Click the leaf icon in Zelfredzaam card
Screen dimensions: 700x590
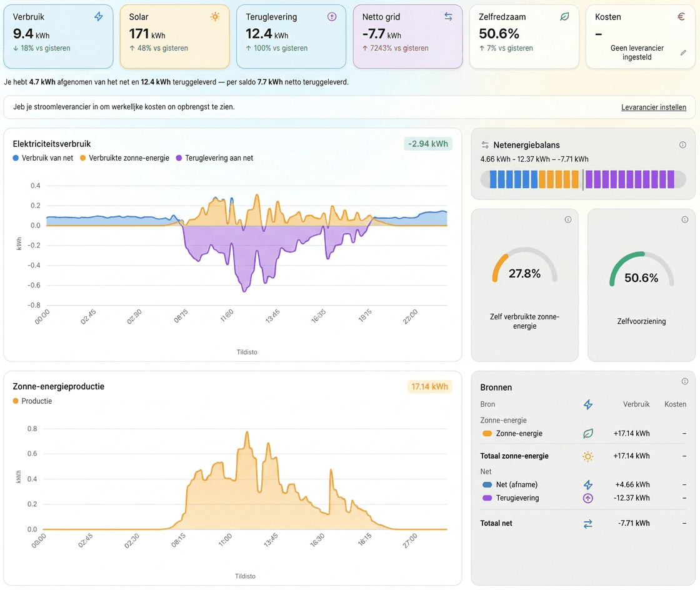tap(565, 16)
